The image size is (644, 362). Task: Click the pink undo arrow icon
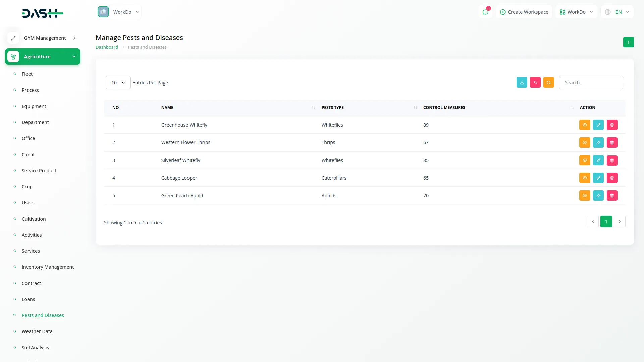tap(535, 82)
